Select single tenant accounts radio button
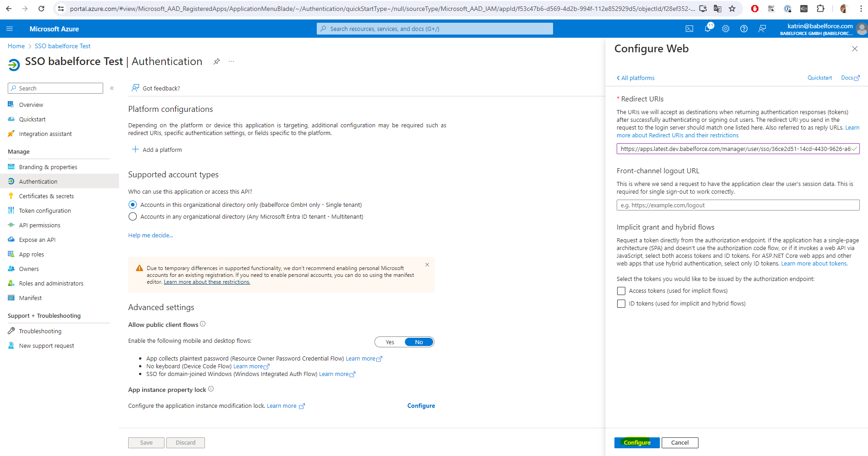The image size is (868, 456). click(x=133, y=205)
